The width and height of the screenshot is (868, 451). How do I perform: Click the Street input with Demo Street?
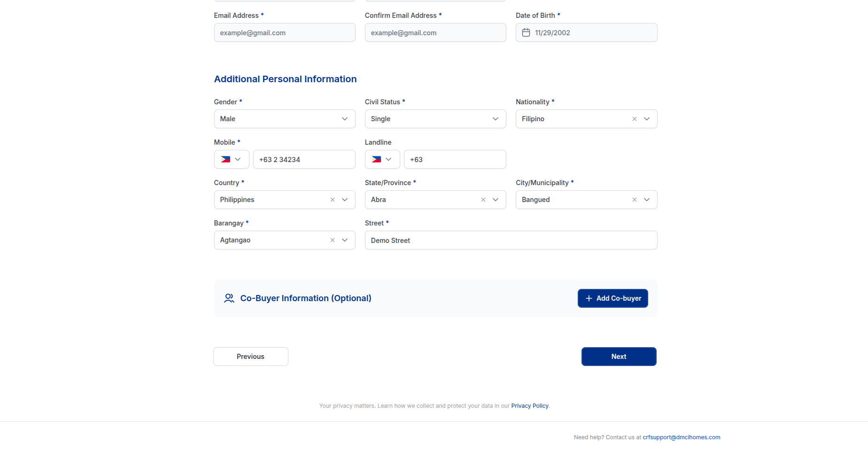[511, 240]
